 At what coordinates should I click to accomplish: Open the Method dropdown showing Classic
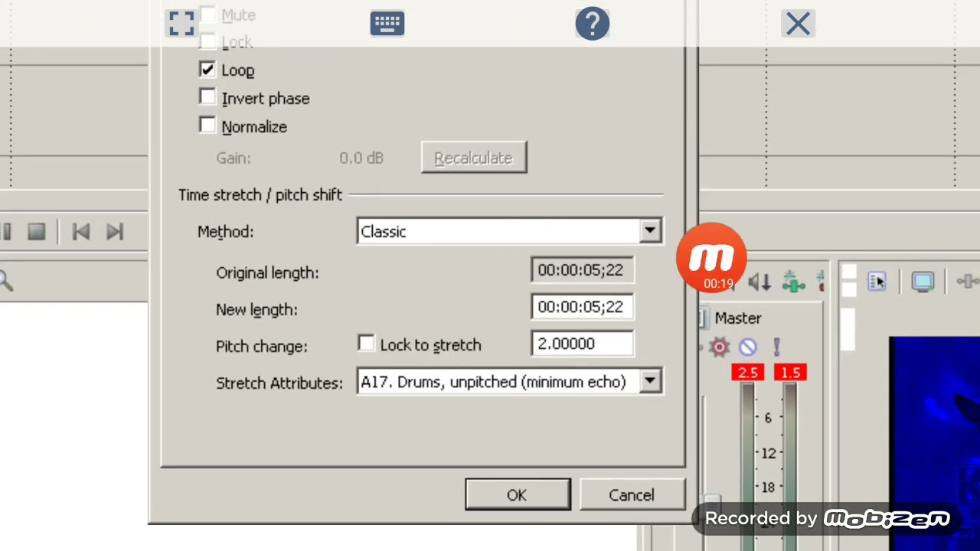pos(510,231)
